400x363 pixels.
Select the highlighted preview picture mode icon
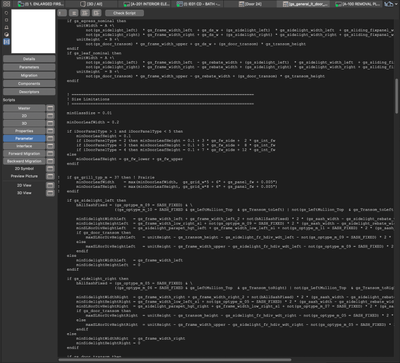coord(7,42)
